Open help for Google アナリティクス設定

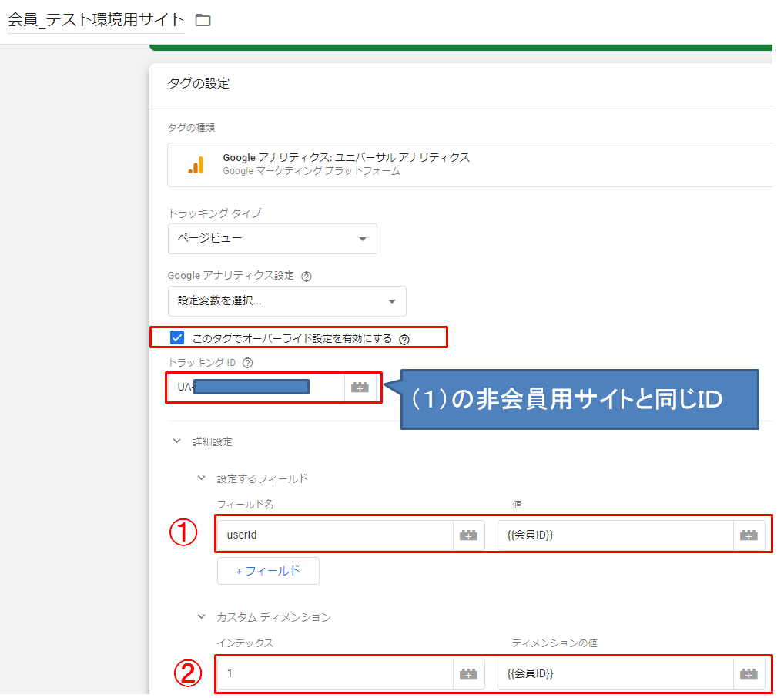[x=307, y=277]
